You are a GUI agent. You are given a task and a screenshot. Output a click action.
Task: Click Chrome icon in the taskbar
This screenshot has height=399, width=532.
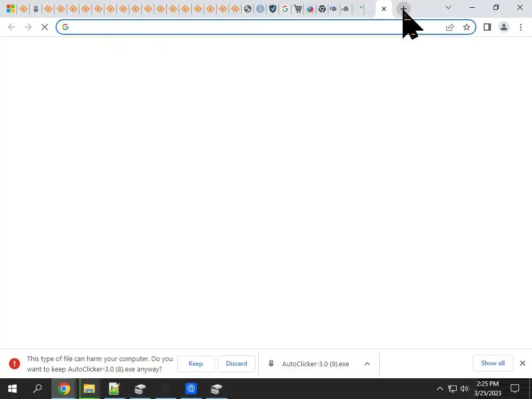tap(64, 389)
